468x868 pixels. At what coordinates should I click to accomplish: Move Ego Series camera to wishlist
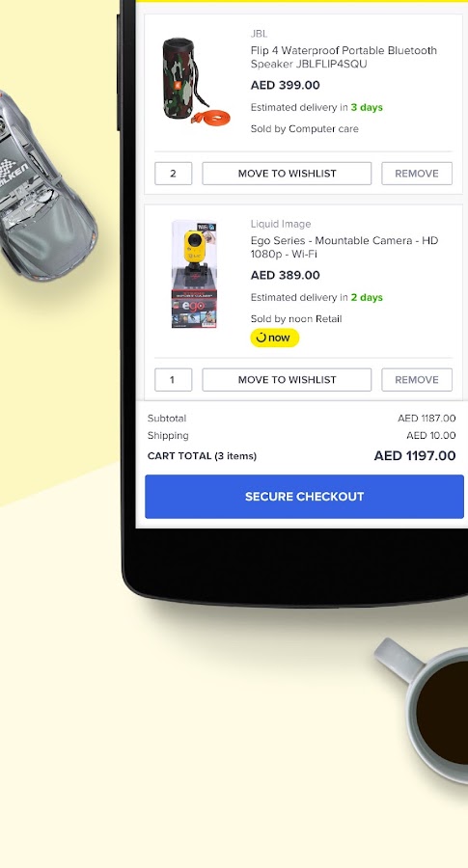pos(287,380)
